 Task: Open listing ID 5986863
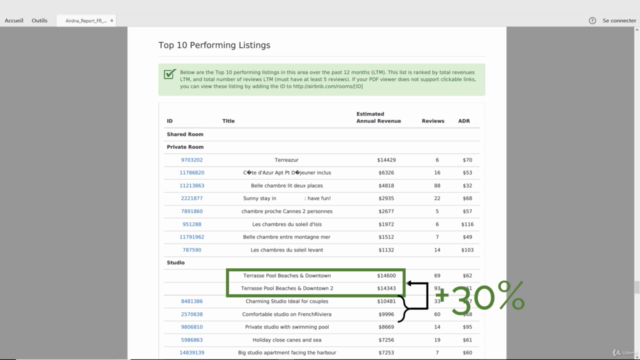point(192,340)
